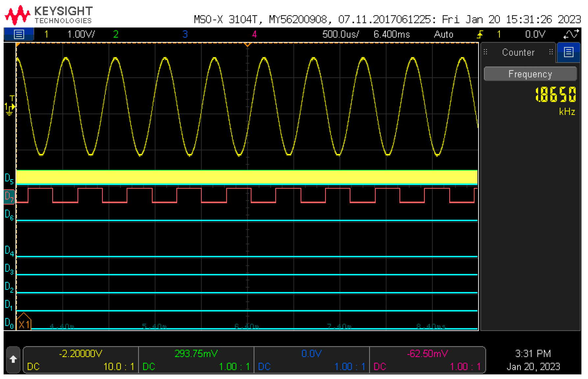Select the D6 digital channel label
The width and height of the screenshot is (588, 379).
pyautogui.click(x=9, y=215)
